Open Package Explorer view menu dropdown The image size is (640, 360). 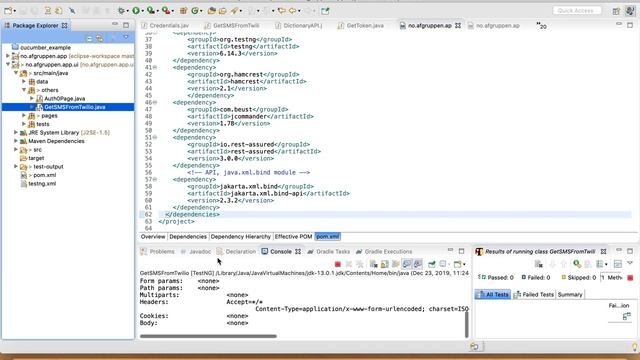pos(126,38)
